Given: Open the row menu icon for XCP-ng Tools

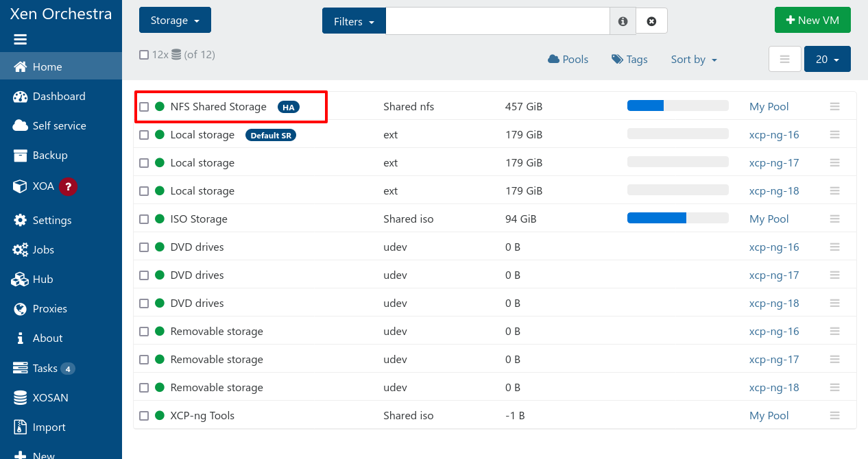Looking at the screenshot, I should click(x=834, y=416).
